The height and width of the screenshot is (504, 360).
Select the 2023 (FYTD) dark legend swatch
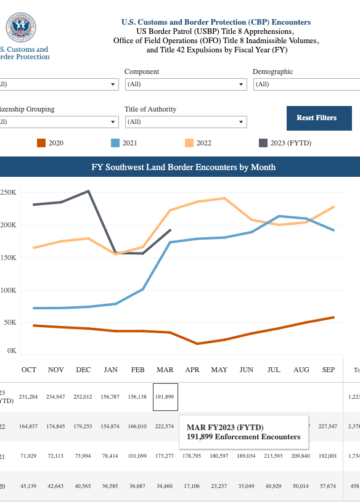point(263,143)
